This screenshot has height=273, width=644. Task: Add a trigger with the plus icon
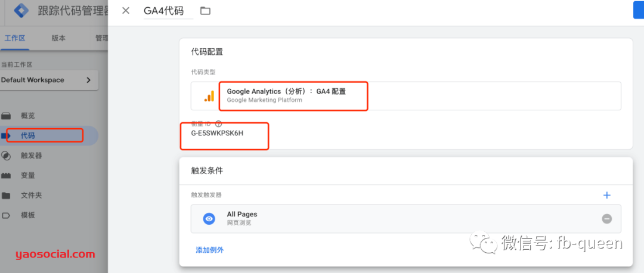click(x=606, y=195)
